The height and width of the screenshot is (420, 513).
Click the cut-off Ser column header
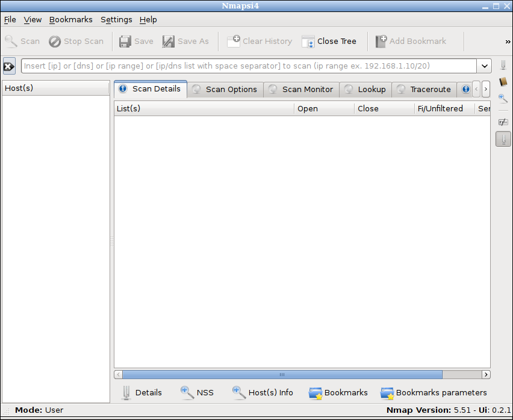[x=482, y=108]
